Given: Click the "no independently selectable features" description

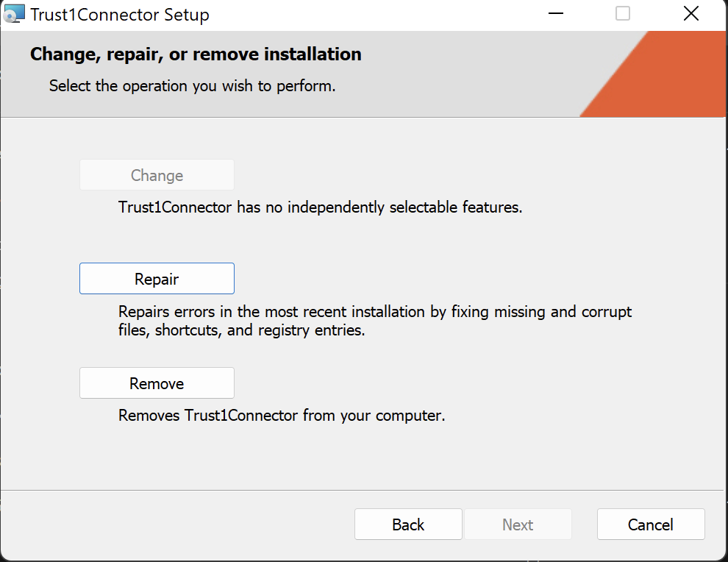Looking at the screenshot, I should pos(320,207).
